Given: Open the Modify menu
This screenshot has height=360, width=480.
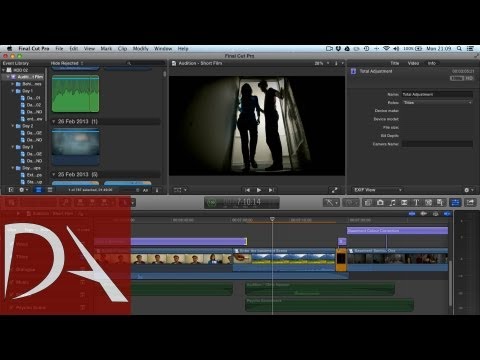Looking at the screenshot, I should (140, 49).
